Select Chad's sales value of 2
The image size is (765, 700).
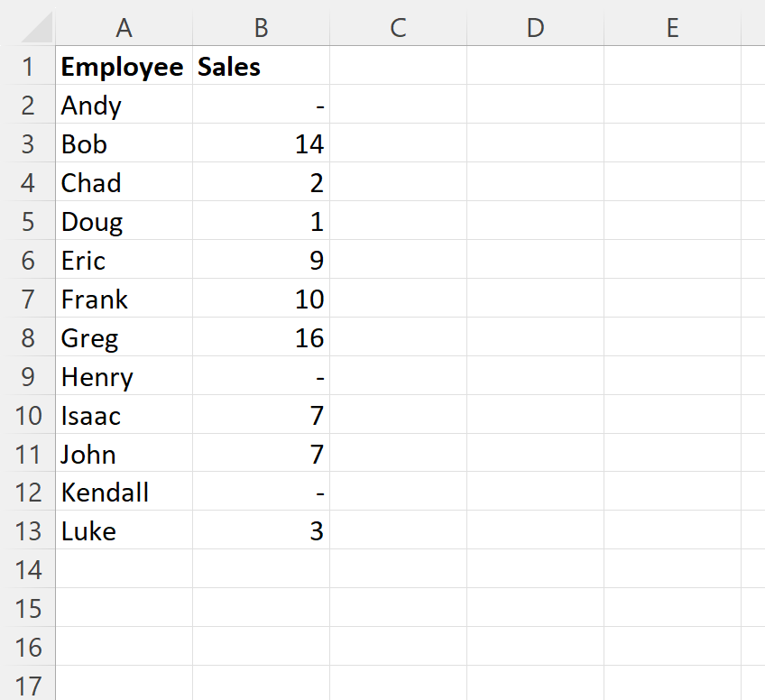click(x=261, y=182)
